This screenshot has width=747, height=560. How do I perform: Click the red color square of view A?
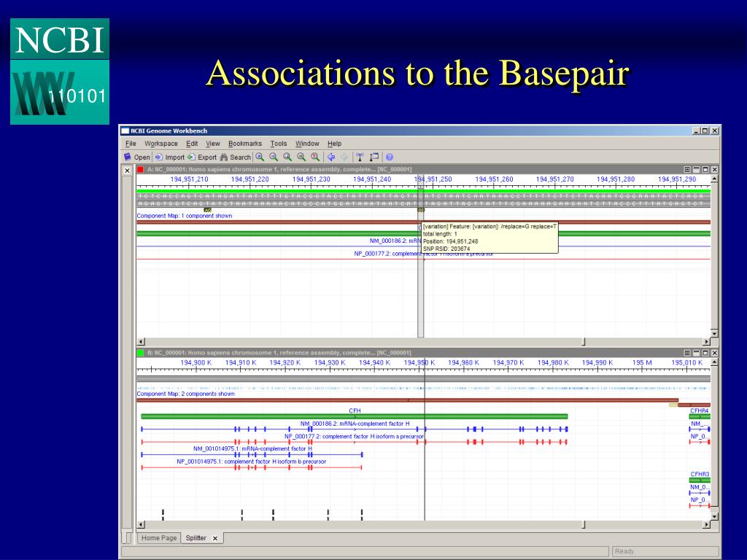[140, 169]
